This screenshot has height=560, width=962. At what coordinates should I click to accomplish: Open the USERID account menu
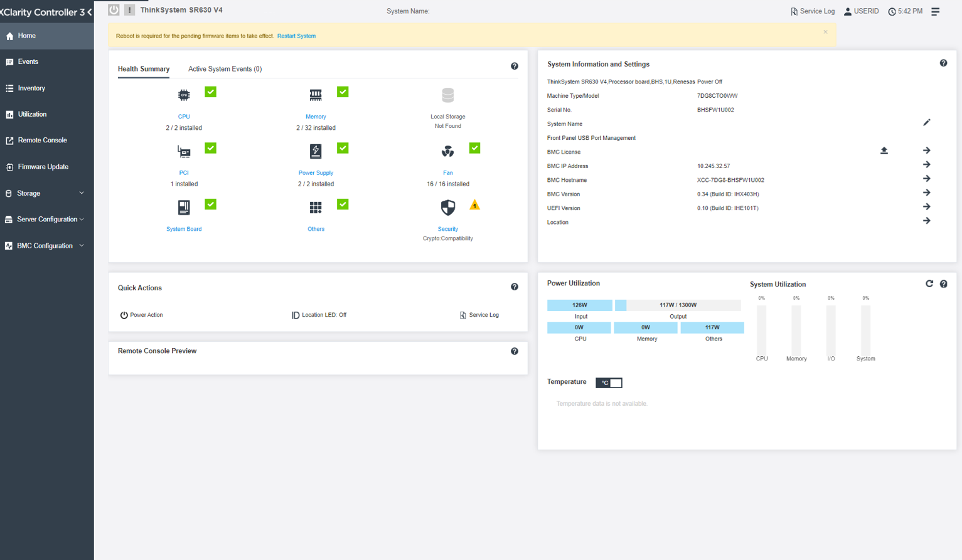862,11
